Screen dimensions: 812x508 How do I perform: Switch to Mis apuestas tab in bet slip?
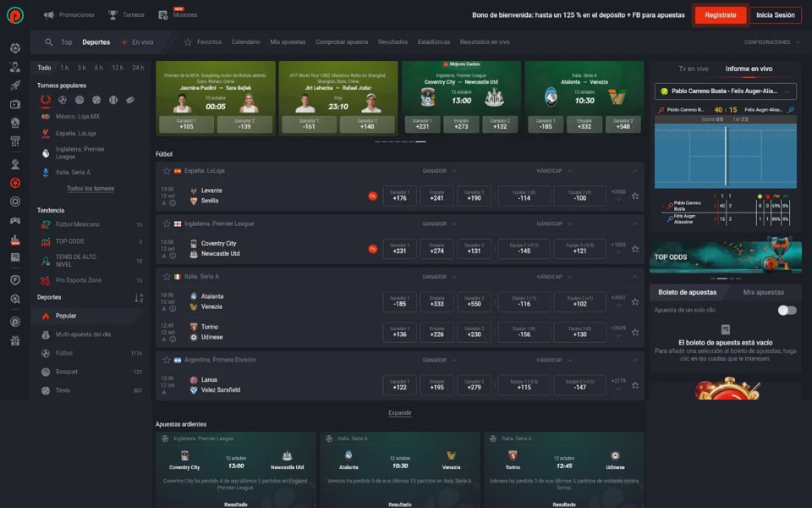(x=763, y=292)
